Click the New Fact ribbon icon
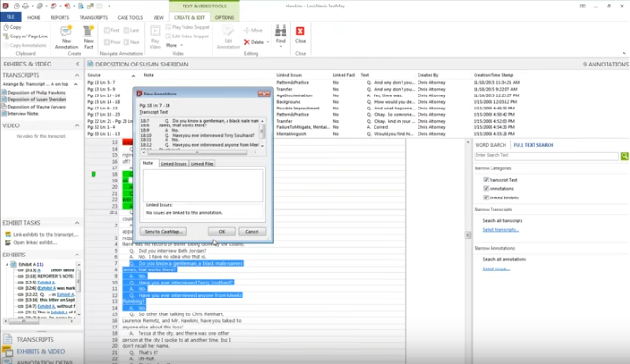Viewport: 630px width, 364px height. click(x=88, y=32)
